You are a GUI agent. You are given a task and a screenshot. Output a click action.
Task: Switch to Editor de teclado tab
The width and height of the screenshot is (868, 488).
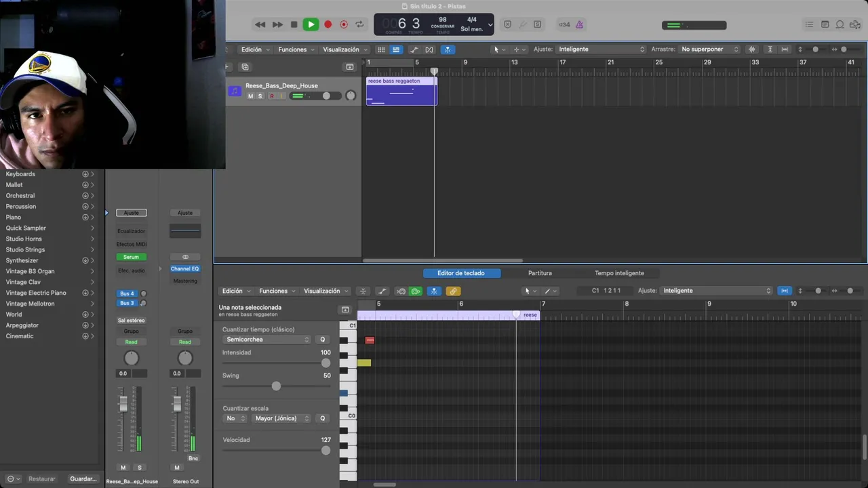tap(461, 273)
